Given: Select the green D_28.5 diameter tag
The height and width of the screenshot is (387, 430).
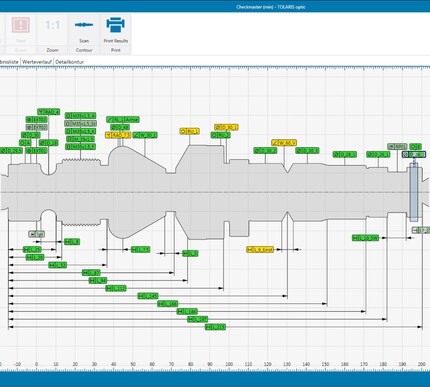Looking at the screenshot, I should pos(11,151).
